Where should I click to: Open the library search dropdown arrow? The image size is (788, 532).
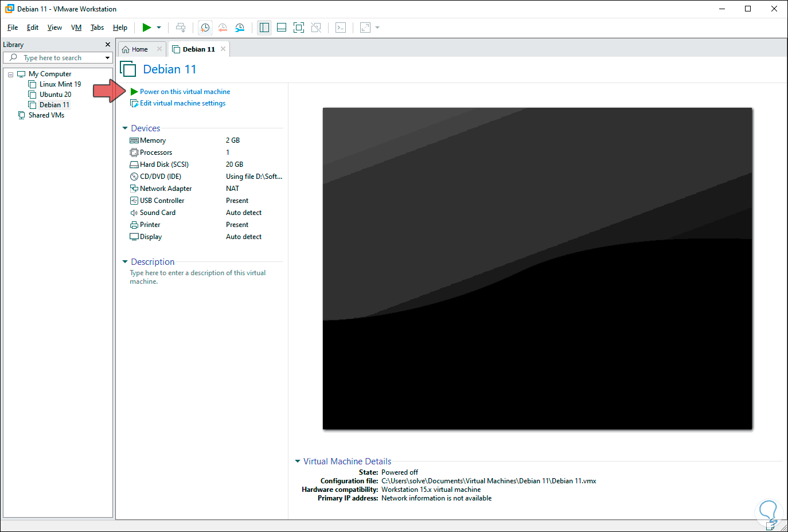tap(107, 58)
